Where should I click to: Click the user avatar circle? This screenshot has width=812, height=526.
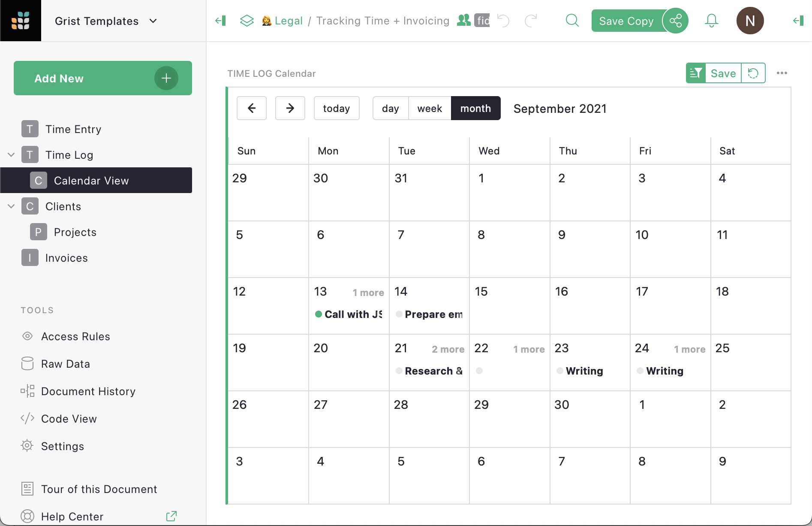750,20
